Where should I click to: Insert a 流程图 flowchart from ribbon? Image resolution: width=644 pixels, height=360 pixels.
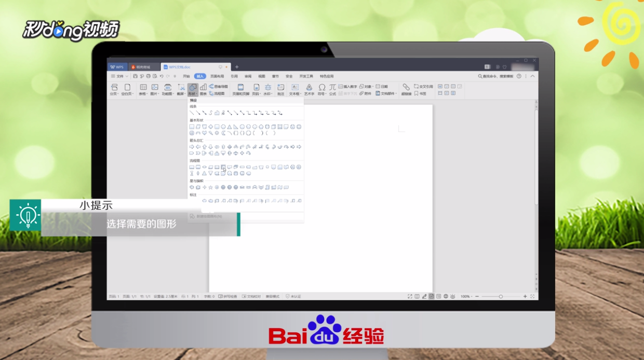point(217,93)
